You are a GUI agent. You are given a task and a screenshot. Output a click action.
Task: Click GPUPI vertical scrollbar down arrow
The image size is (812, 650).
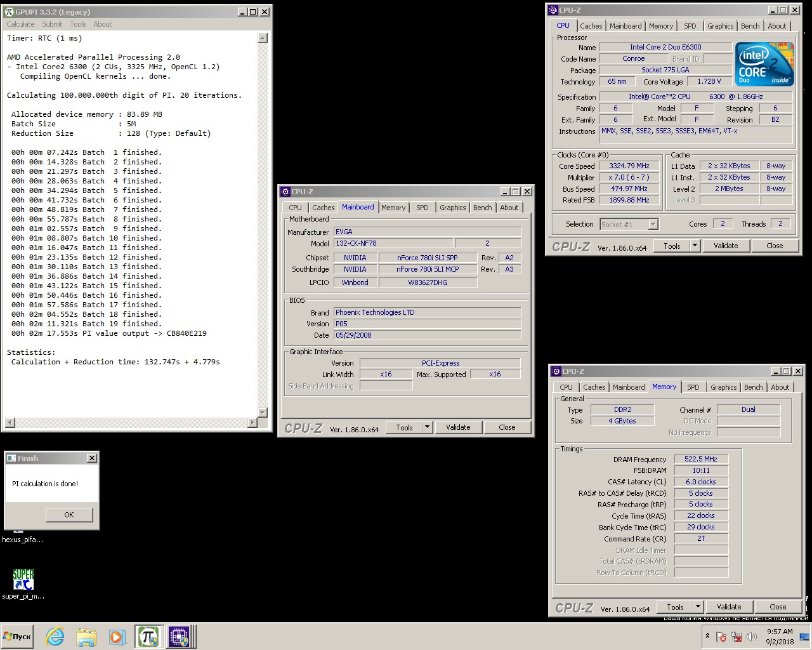point(263,413)
